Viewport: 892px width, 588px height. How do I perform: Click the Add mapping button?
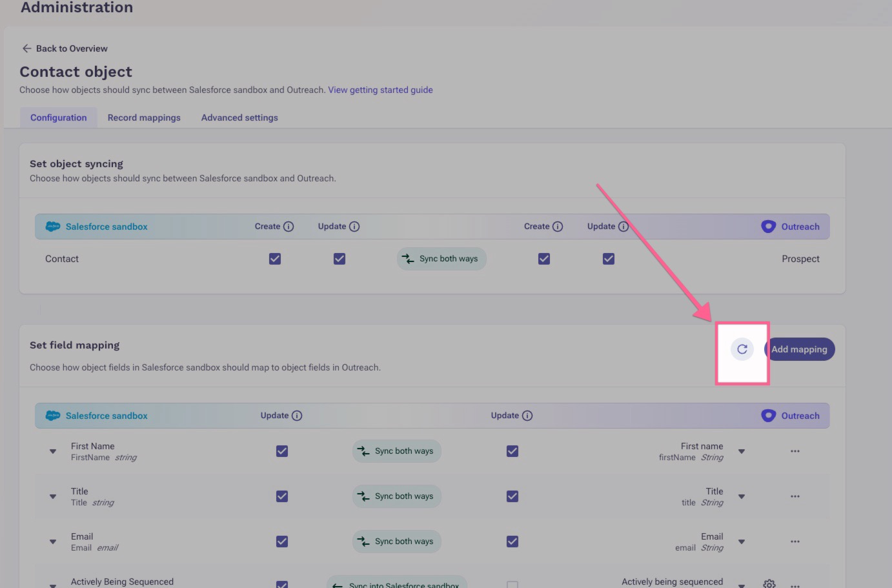(x=800, y=349)
